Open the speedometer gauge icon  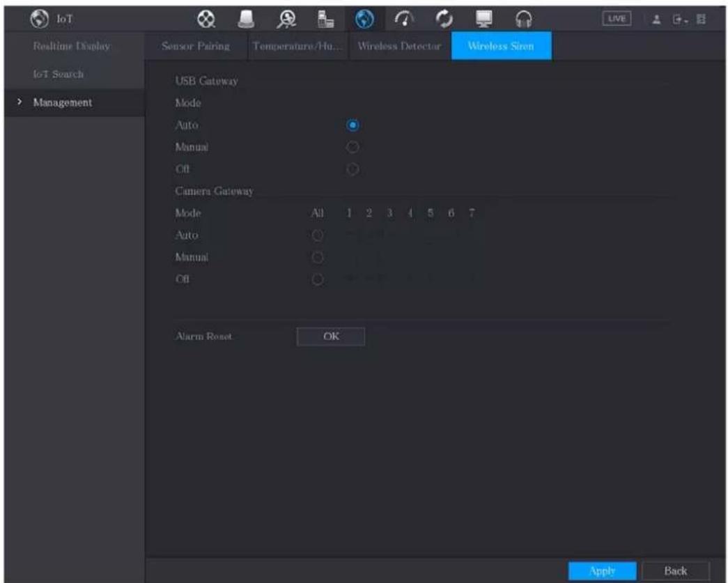(404, 19)
